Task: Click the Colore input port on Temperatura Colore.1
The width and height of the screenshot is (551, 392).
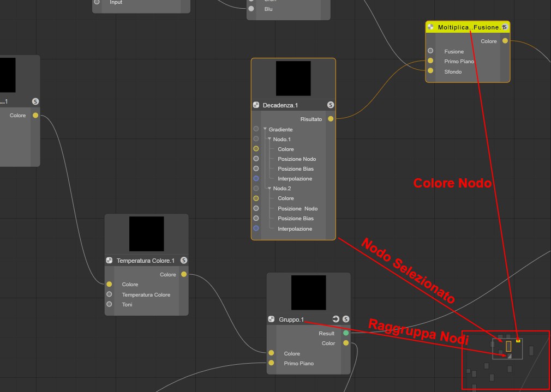Action: (x=109, y=284)
